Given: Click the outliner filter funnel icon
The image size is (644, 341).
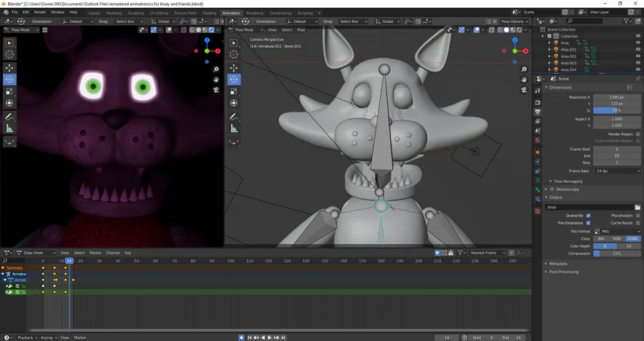Looking at the screenshot, I should click(x=626, y=21).
